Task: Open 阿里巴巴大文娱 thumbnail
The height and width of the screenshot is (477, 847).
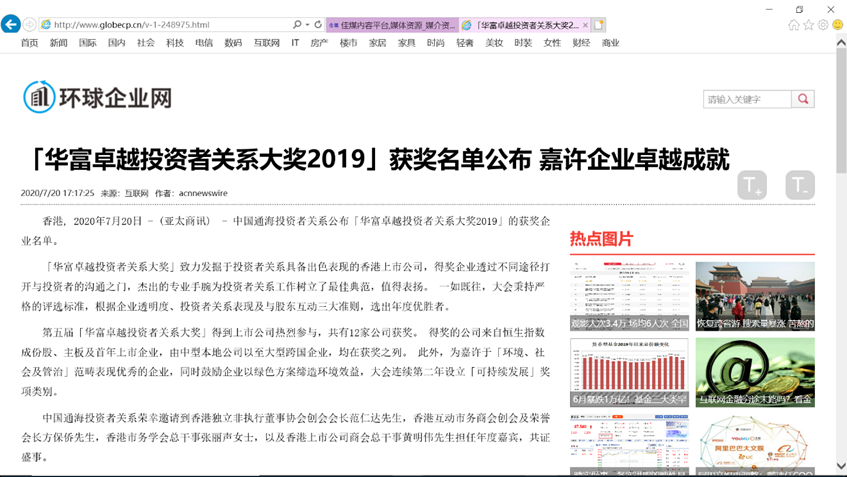Action: pyautogui.click(x=755, y=445)
